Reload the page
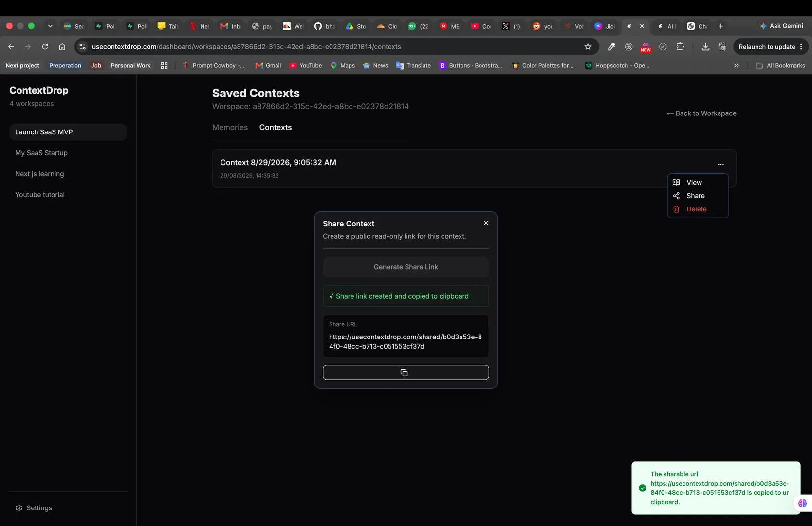The image size is (812, 526). coord(45,47)
